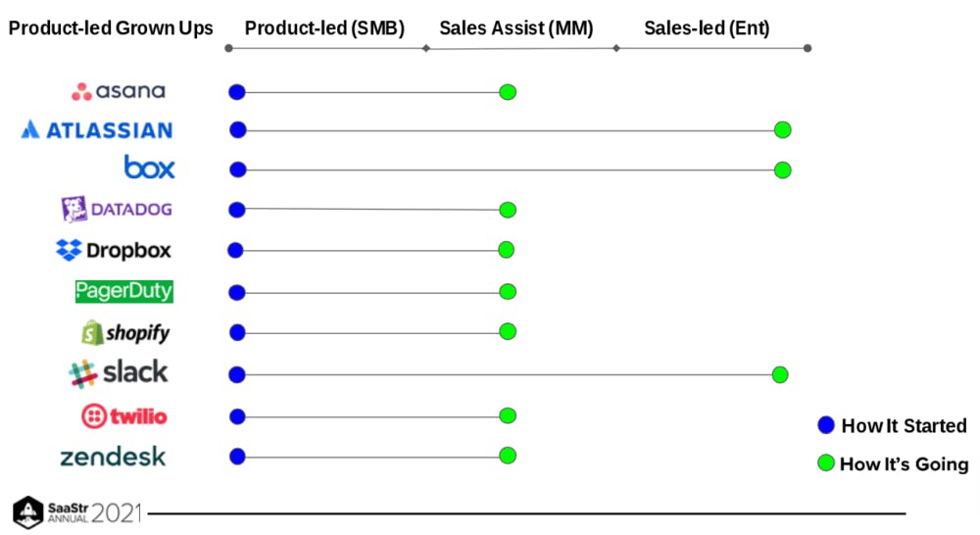Click Asana's blue starting dot
The height and width of the screenshot is (535, 980).
point(236,92)
